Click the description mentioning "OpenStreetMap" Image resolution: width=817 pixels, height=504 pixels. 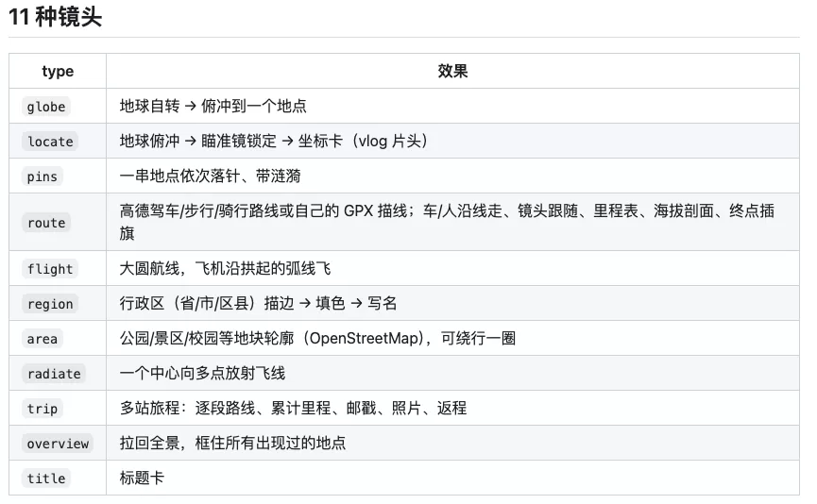pyautogui.click(x=318, y=339)
